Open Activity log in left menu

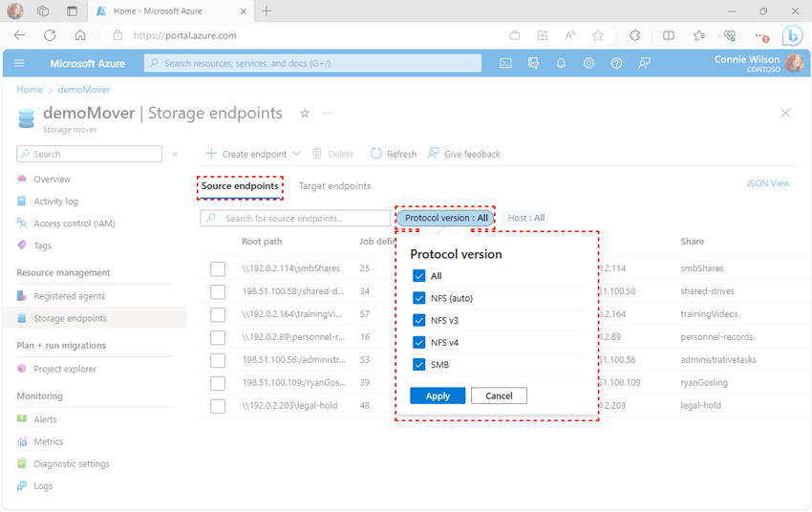click(x=56, y=202)
